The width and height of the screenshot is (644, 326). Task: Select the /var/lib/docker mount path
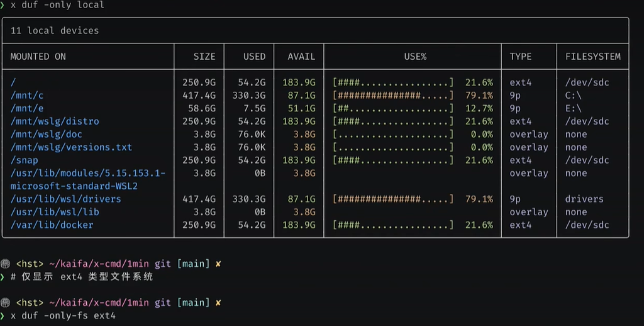(52, 225)
